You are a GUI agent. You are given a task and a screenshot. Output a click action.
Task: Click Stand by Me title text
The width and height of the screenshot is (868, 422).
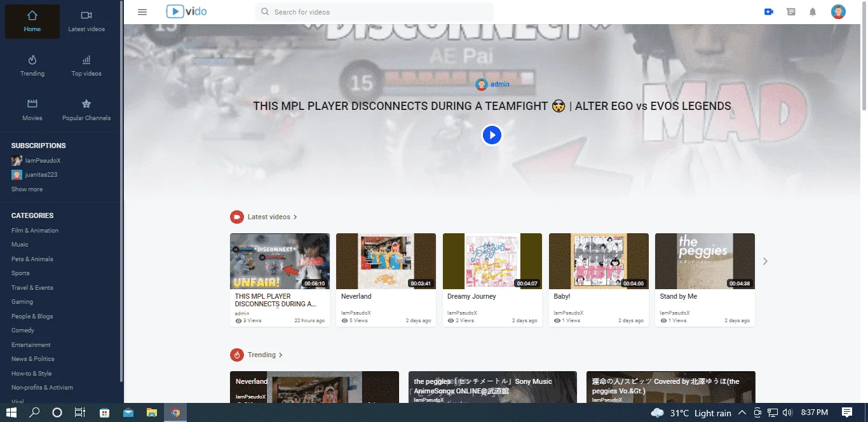[x=678, y=296]
